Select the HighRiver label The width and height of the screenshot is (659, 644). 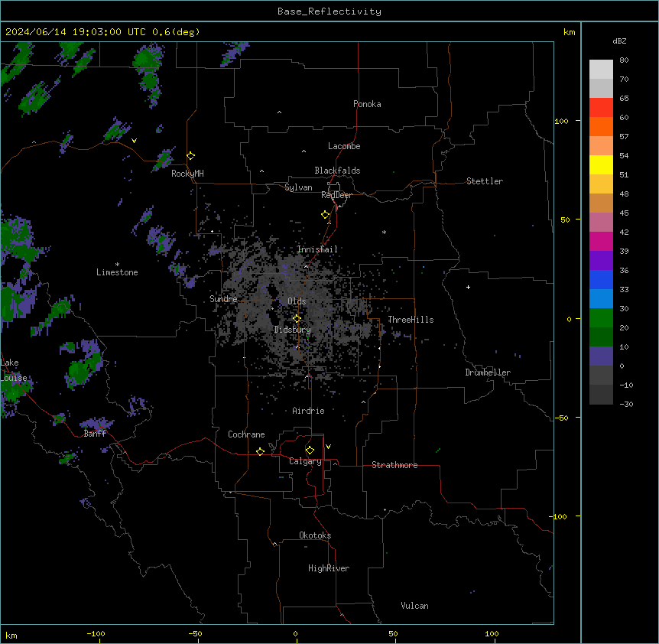pos(329,568)
